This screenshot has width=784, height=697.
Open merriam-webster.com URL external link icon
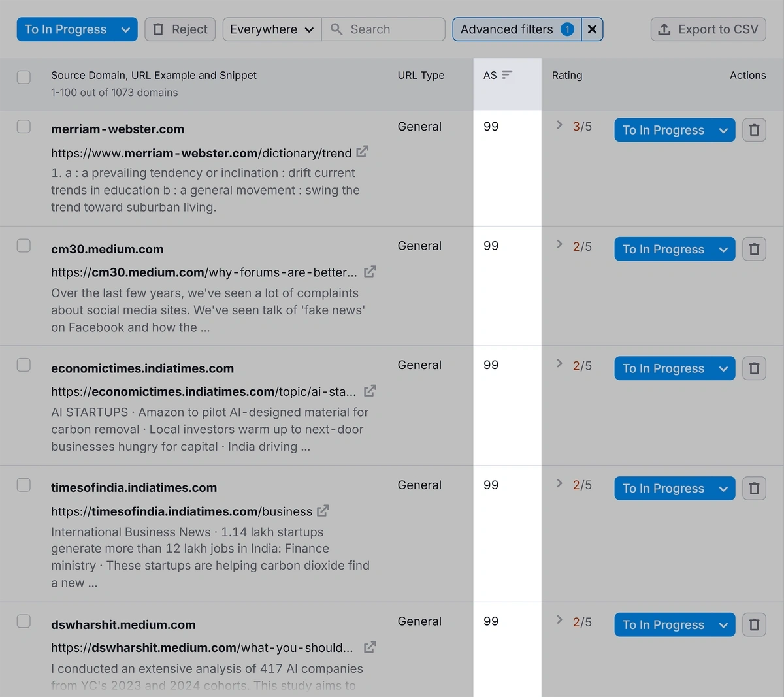pyautogui.click(x=363, y=152)
